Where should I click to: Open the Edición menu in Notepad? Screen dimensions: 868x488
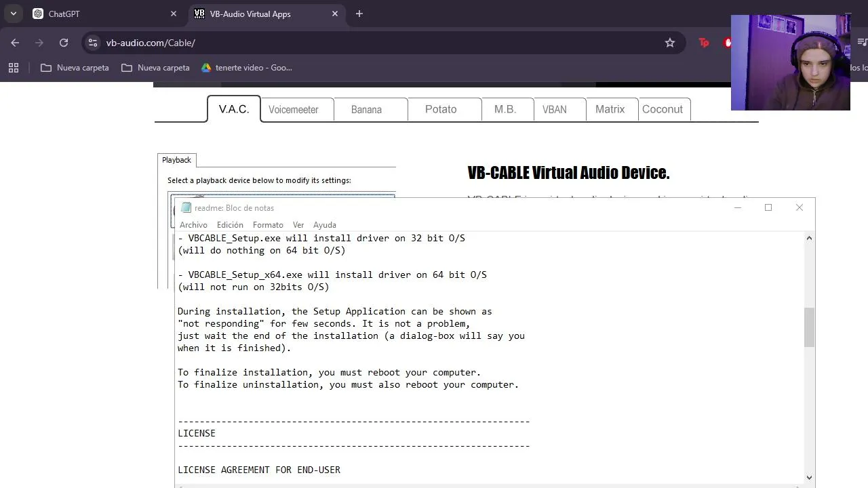click(230, 225)
